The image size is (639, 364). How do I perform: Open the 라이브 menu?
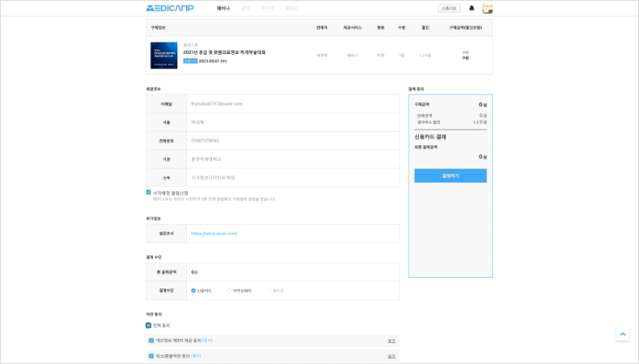(268, 8)
